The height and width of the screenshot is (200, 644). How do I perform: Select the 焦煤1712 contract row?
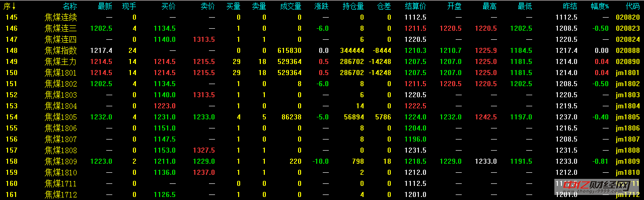(322, 194)
